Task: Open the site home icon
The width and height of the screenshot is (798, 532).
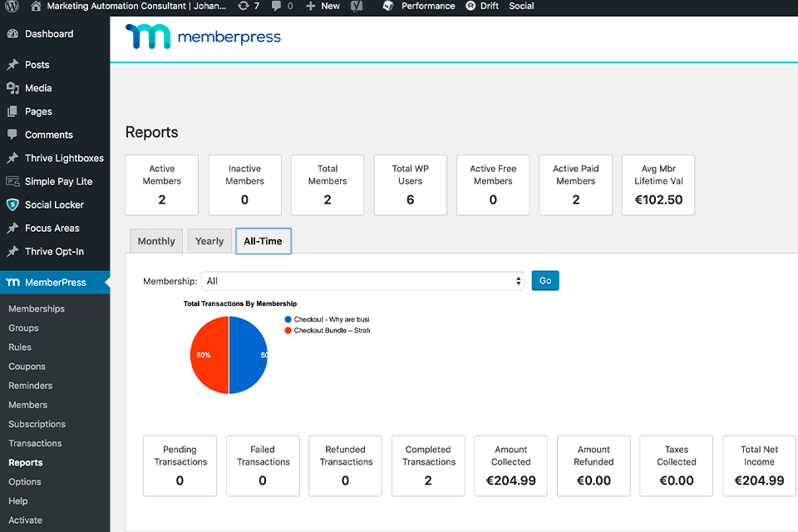Action: click(x=36, y=6)
